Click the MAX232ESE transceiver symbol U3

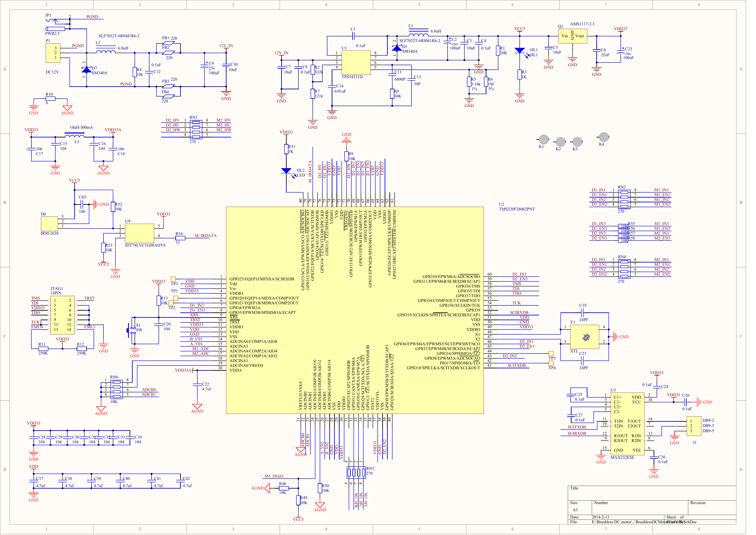click(x=627, y=424)
